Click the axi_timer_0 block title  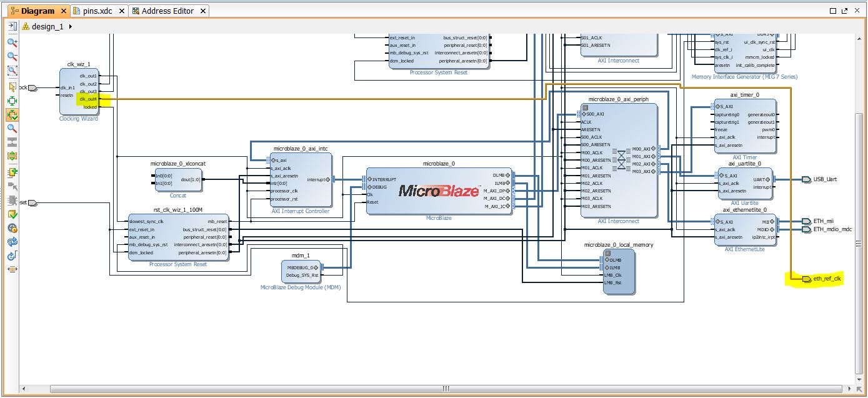745,95
